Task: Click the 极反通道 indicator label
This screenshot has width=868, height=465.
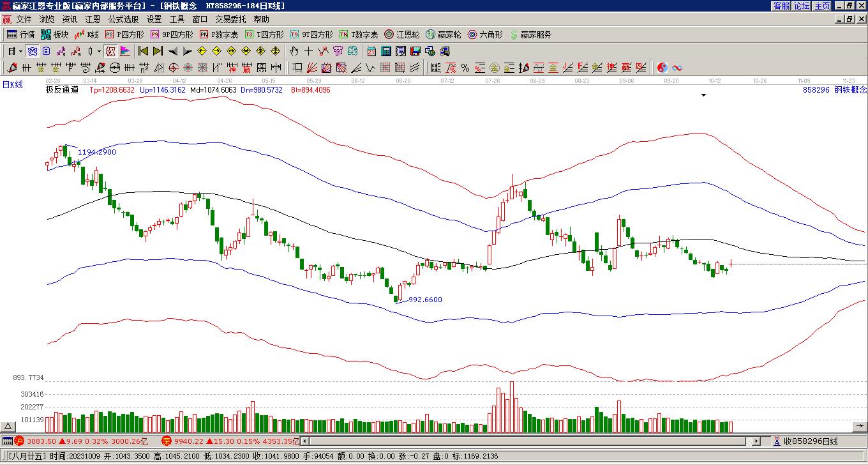Action: click(62, 90)
